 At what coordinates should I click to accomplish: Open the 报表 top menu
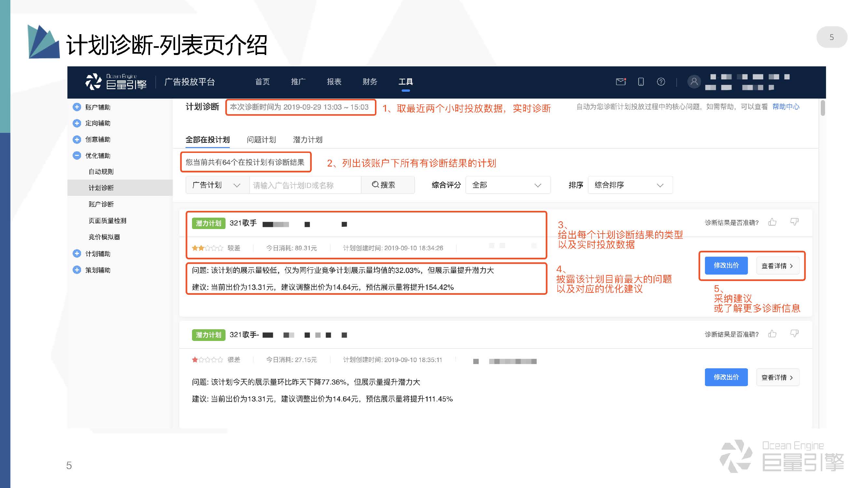334,82
